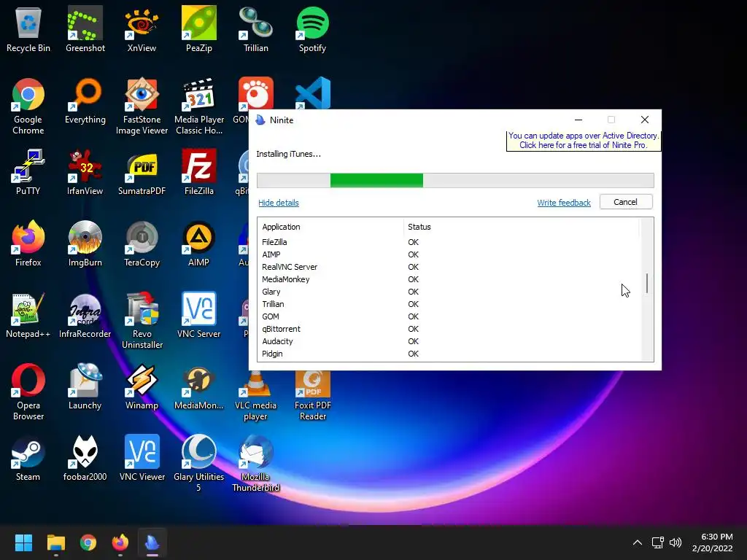Minimize the Ninite window

(x=578, y=120)
